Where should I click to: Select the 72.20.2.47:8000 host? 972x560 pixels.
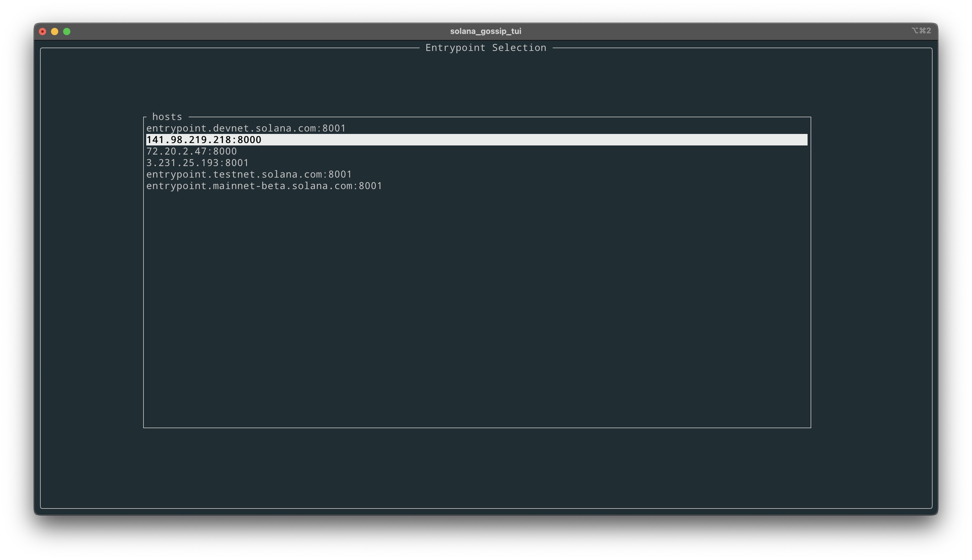(191, 151)
